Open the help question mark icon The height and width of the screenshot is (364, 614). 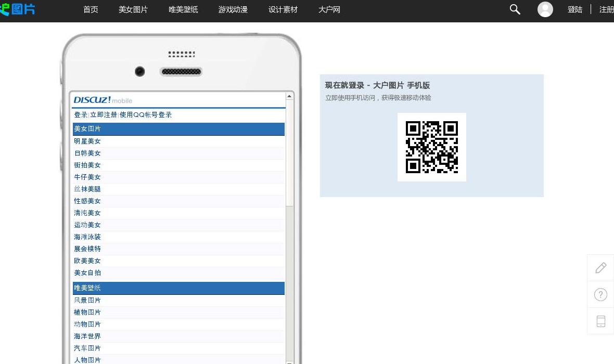point(600,294)
